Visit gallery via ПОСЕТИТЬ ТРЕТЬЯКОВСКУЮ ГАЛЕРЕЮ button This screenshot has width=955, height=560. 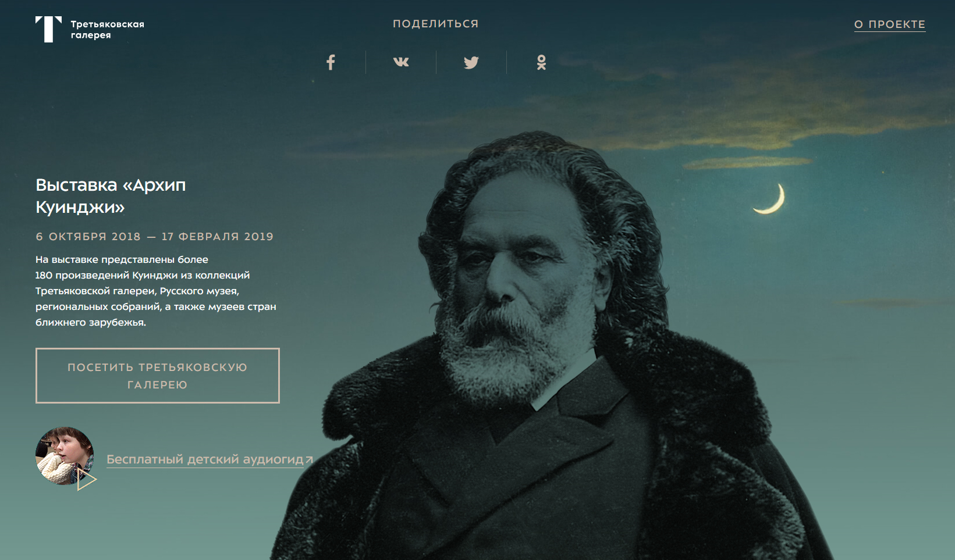pos(158,376)
